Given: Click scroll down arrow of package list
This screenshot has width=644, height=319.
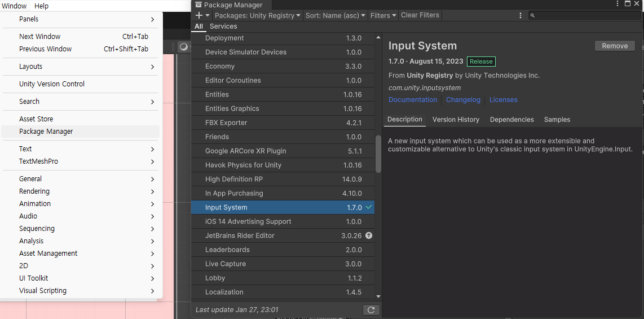Looking at the screenshot, I should click(x=378, y=296).
